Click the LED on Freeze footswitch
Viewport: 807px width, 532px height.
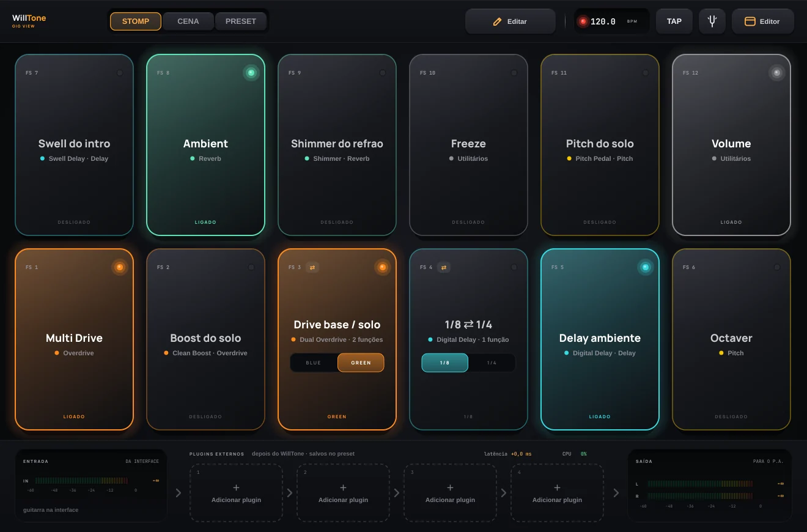pos(514,73)
